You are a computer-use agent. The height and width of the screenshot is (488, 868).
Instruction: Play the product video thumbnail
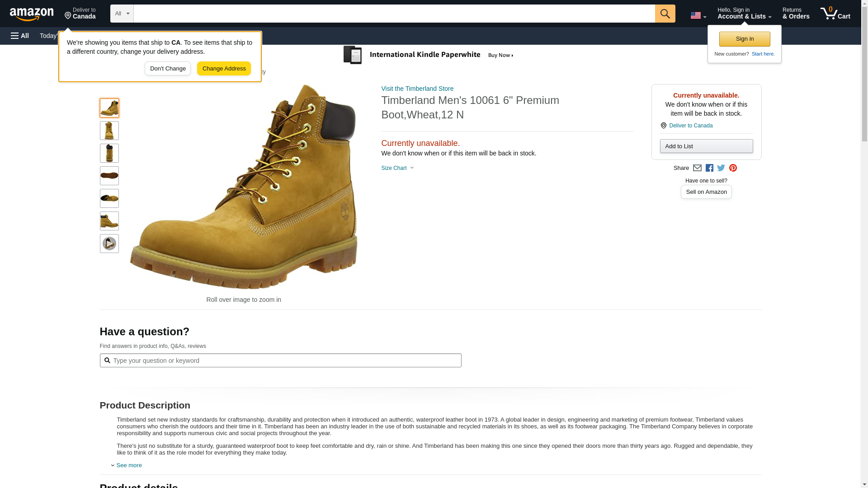coord(109,244)
